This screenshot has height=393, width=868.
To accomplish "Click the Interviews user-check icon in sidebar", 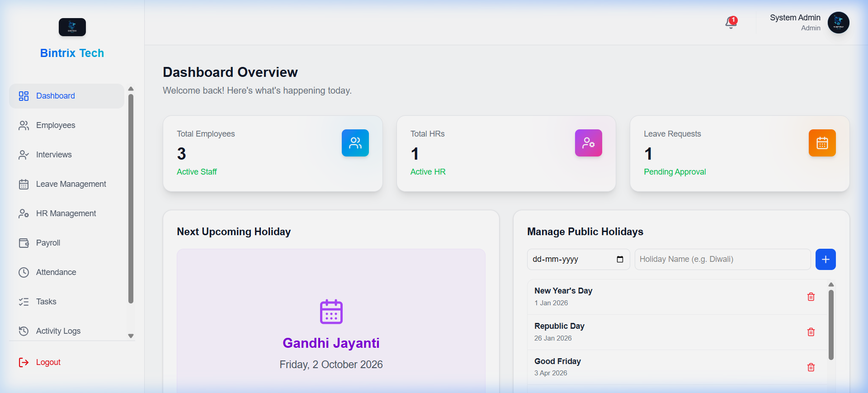I will [x=24, y=155].
